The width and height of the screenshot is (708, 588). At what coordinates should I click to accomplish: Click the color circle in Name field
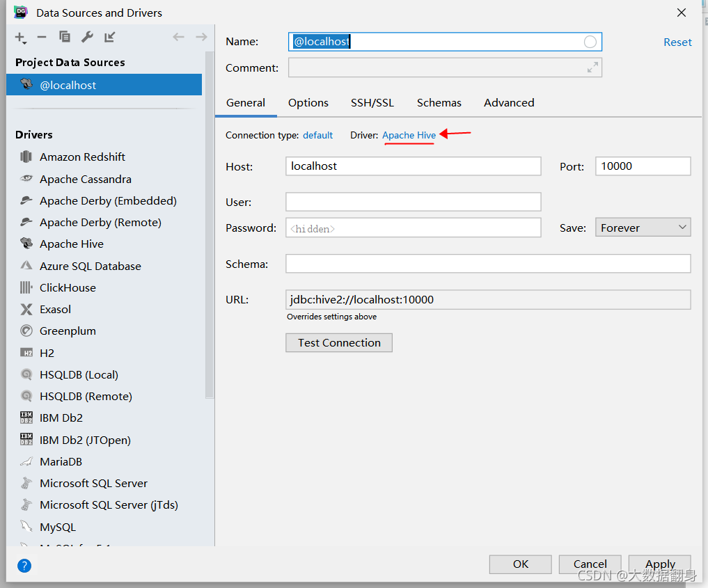point(590,42)
